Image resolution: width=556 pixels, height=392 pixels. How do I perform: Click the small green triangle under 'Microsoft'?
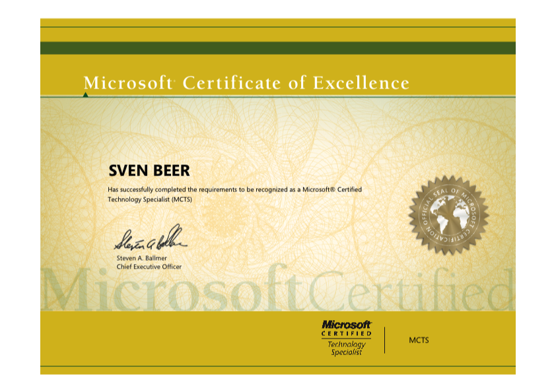(85, 94)
